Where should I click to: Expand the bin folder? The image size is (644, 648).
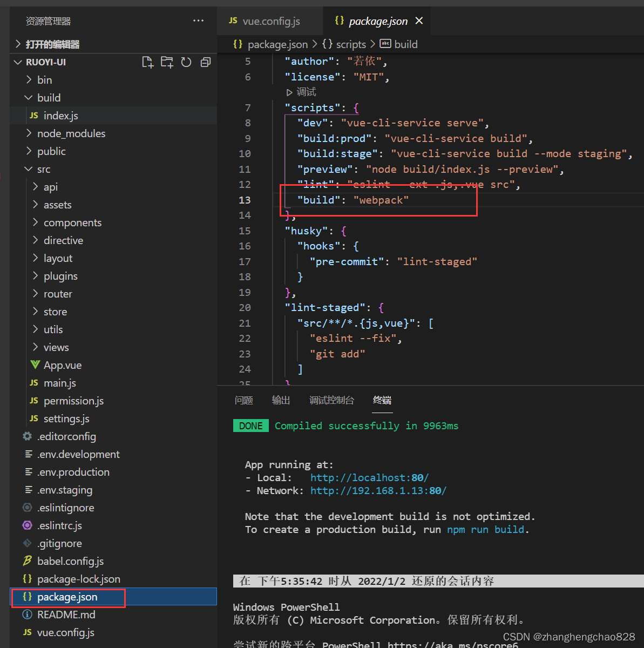(x=113, y=80)
